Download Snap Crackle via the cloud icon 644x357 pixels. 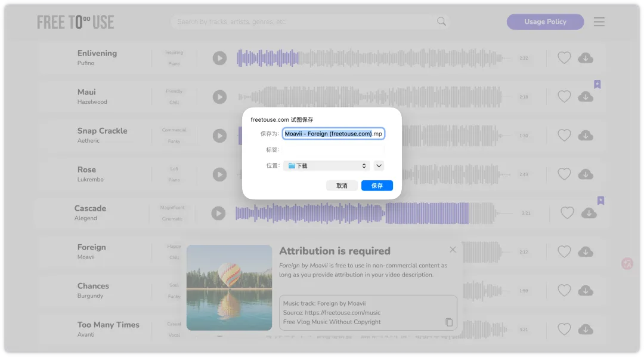(x=586, y=136)
